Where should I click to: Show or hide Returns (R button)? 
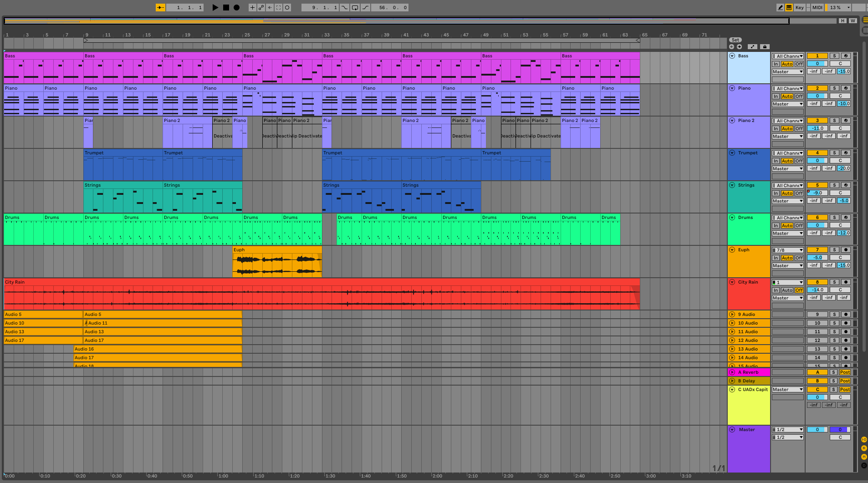coord(864,448)
